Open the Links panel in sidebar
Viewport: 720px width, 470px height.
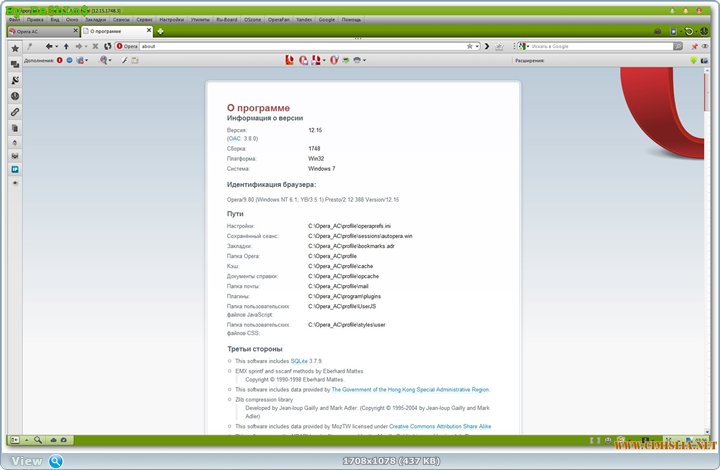(14, 111)
